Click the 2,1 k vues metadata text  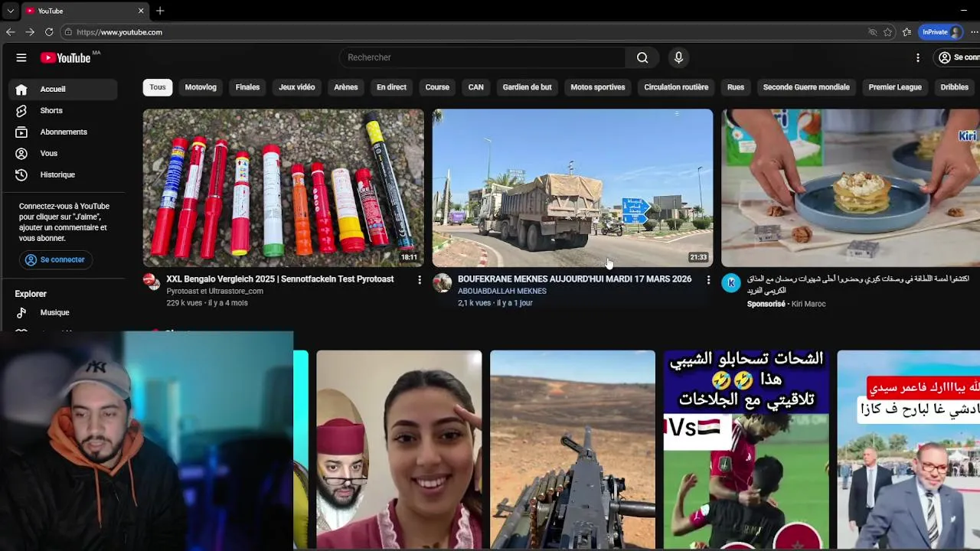coord(475,303)
